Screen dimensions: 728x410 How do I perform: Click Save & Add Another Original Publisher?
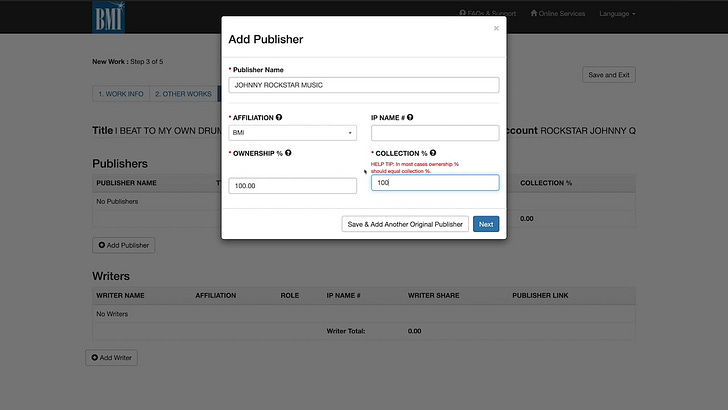405,224
